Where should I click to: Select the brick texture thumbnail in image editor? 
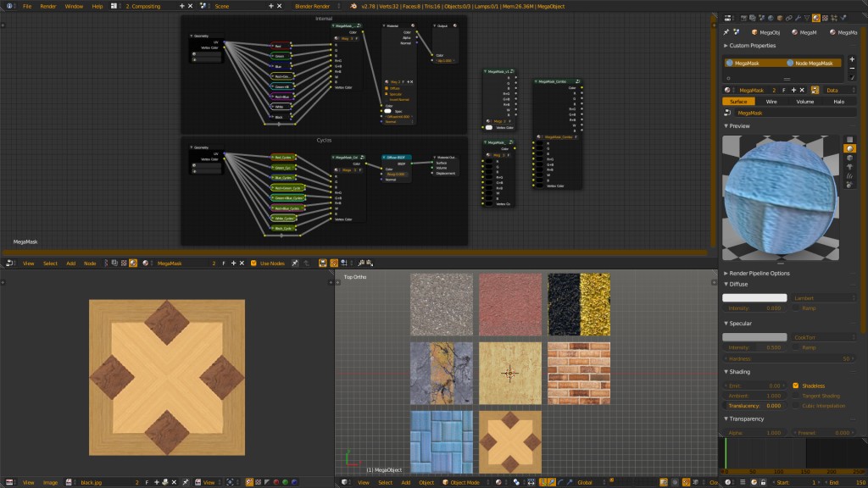(579, 373)
